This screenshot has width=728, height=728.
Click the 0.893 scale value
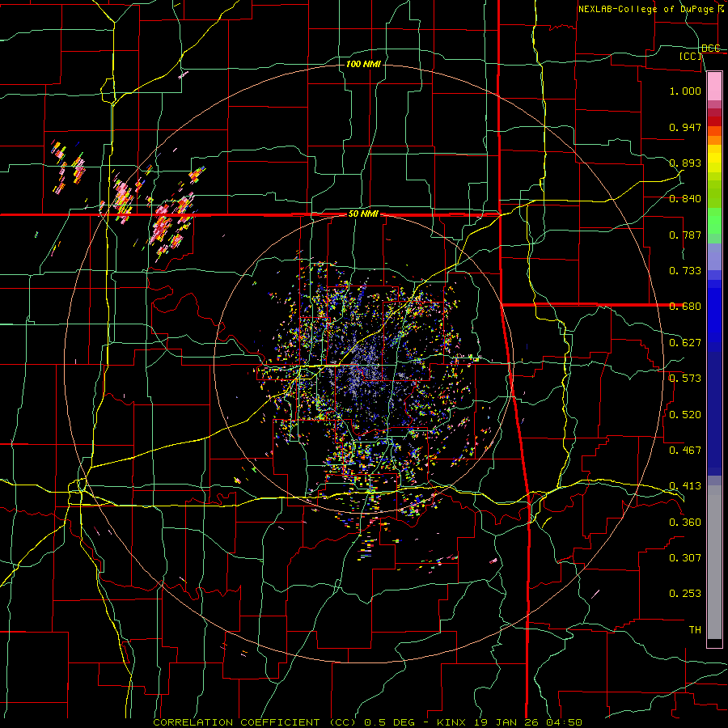click(685, 163)
